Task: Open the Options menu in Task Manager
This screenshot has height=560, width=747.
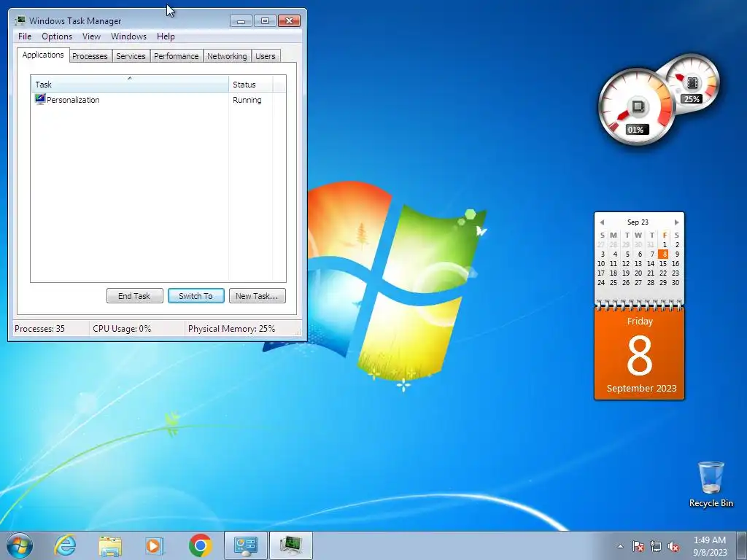Action: coord(57,36)
